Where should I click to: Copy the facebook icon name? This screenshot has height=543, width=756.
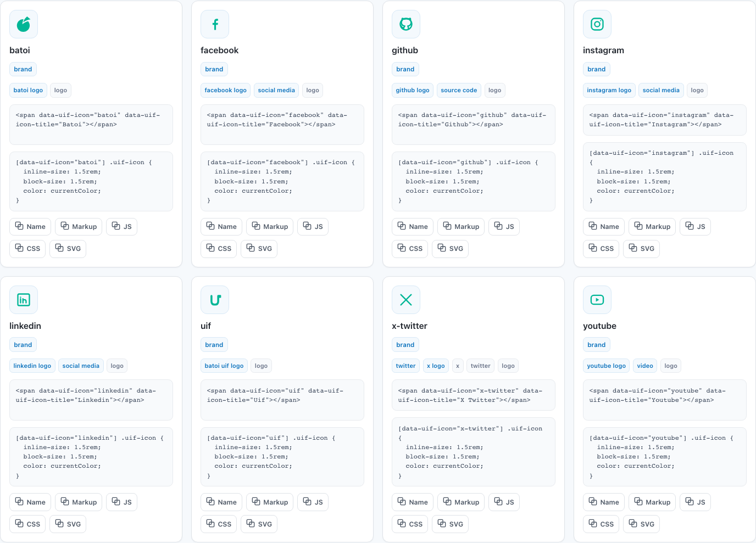coord(221,227)
